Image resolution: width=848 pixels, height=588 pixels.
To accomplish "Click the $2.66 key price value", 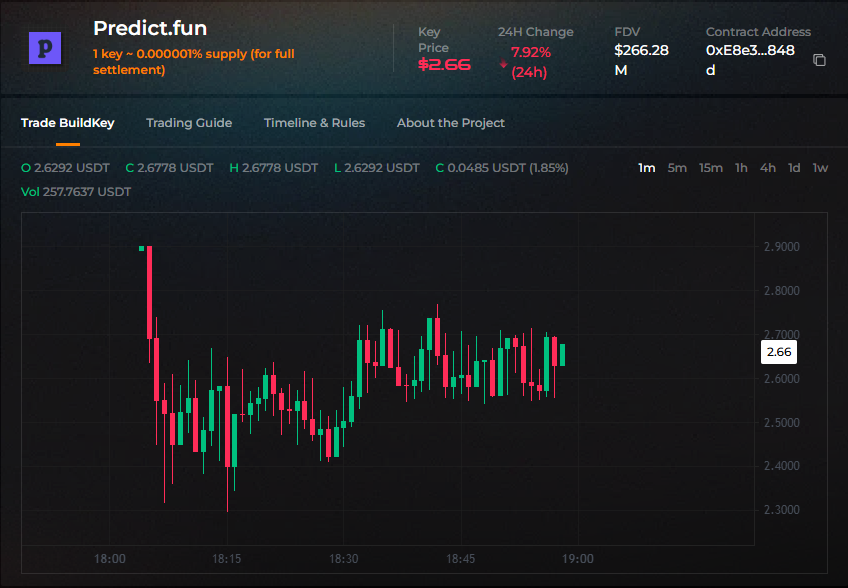I will coord(444,64).
